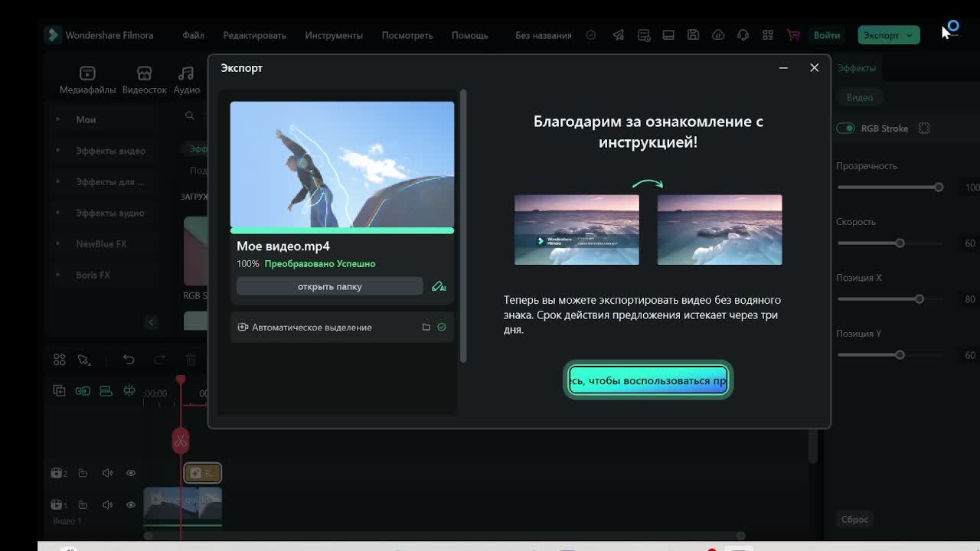Open the Файл menu
The image size is (980, 551).
click(x=193, y=35)
